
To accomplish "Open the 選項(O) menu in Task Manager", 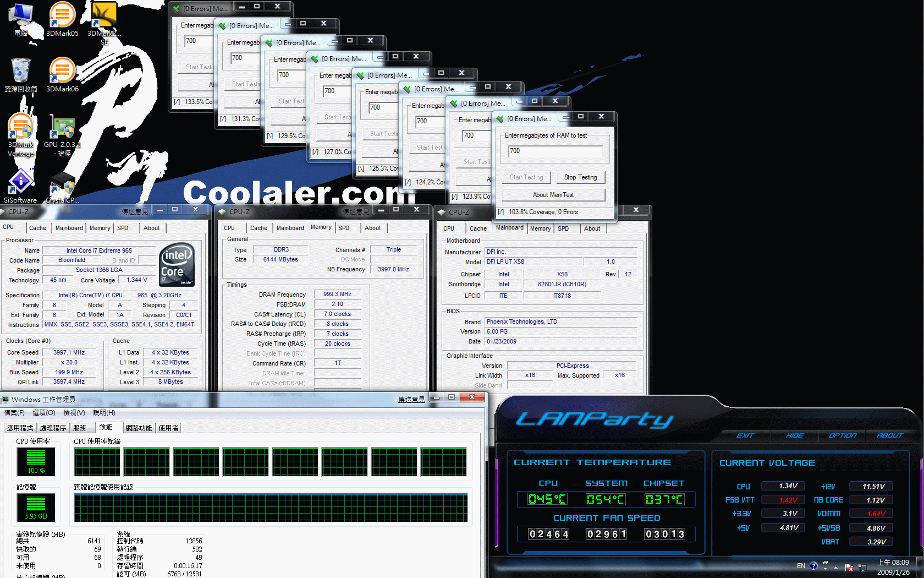I will 44,413.
